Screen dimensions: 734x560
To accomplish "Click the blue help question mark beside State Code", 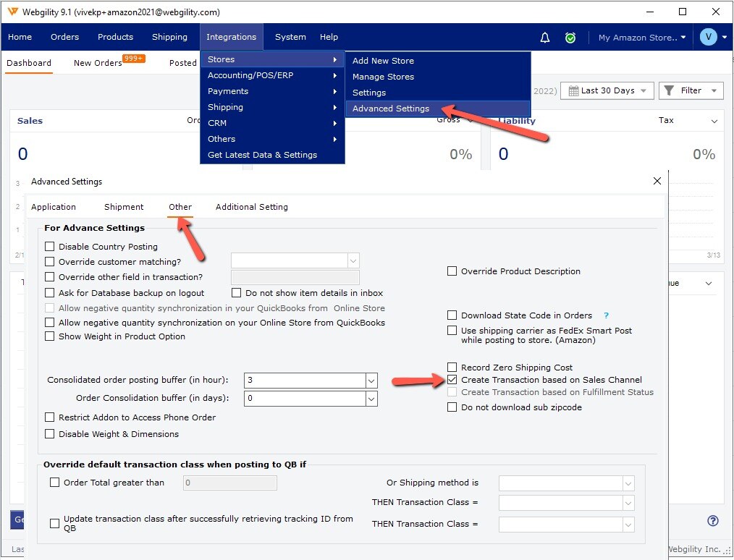I will pyautogui.click(x=606, y=315).
